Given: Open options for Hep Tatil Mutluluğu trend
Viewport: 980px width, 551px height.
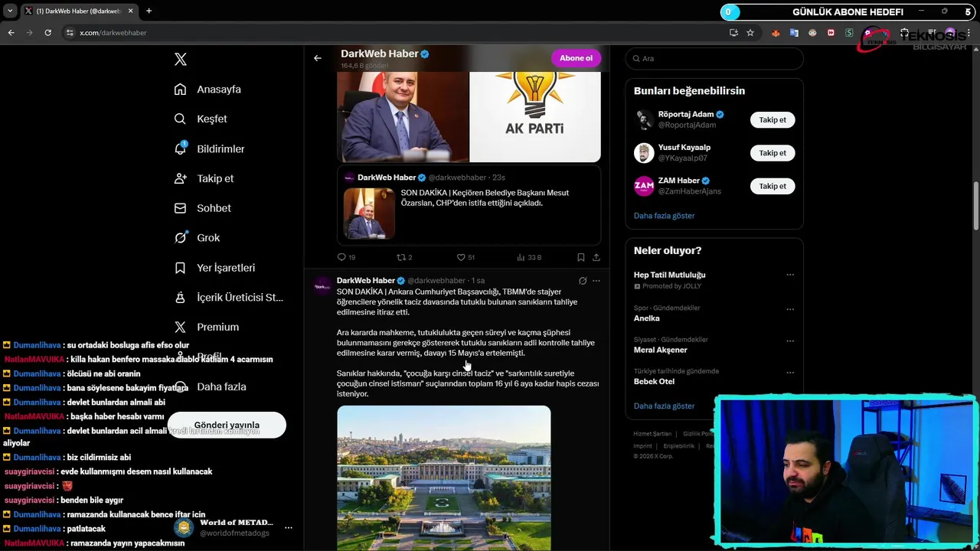Looking at the screenshot, I should pyautogui.click(x=790, y=275).
